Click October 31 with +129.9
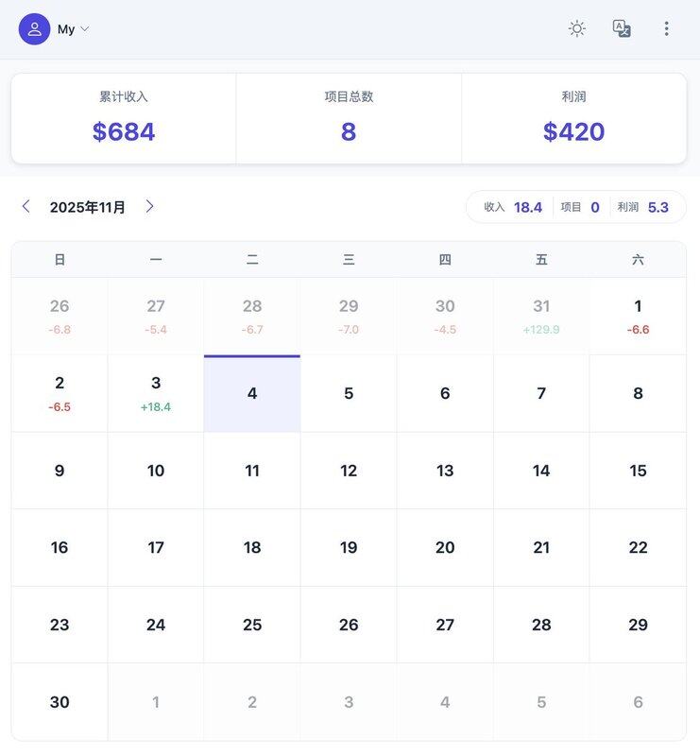Viewport: 700px width, 756px height. click(541, 317)
